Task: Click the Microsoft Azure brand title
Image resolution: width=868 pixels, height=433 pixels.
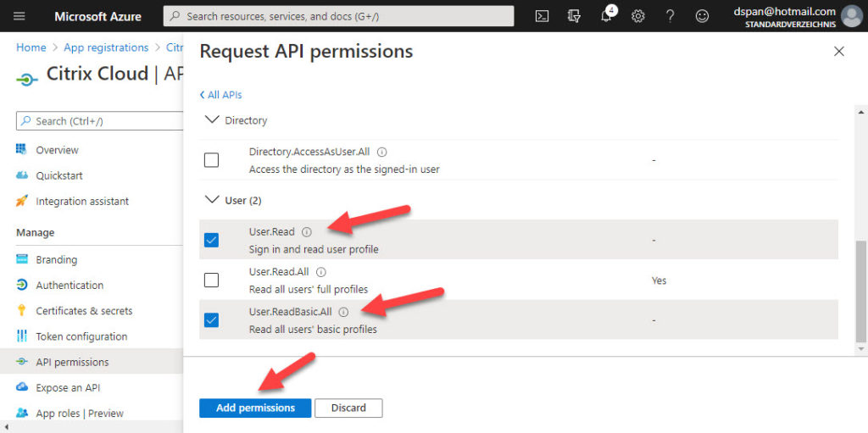Action: 98,16
